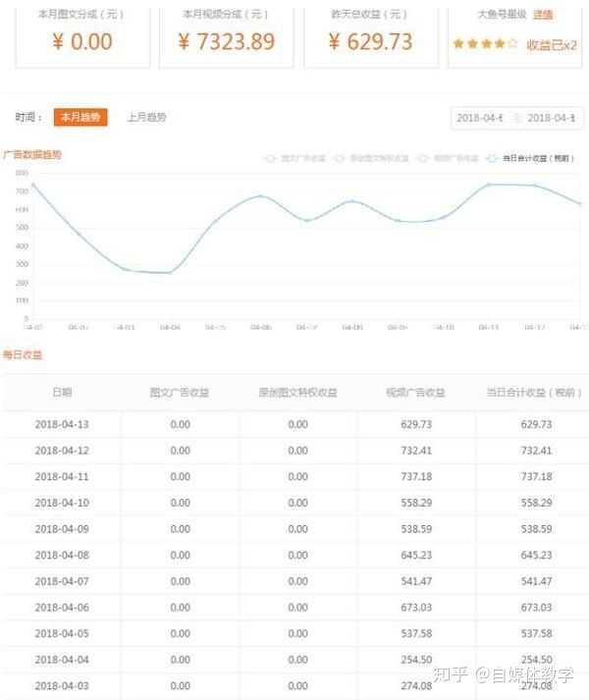Click the 收益已x2 label
The height and width of the screenshot is (700, 589).
(552, 44)
